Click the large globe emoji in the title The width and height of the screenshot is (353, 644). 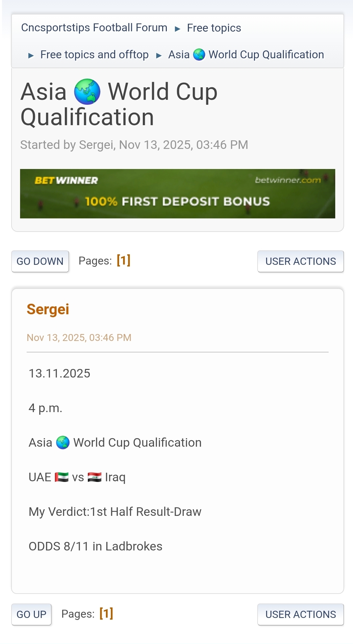point(87,92)
